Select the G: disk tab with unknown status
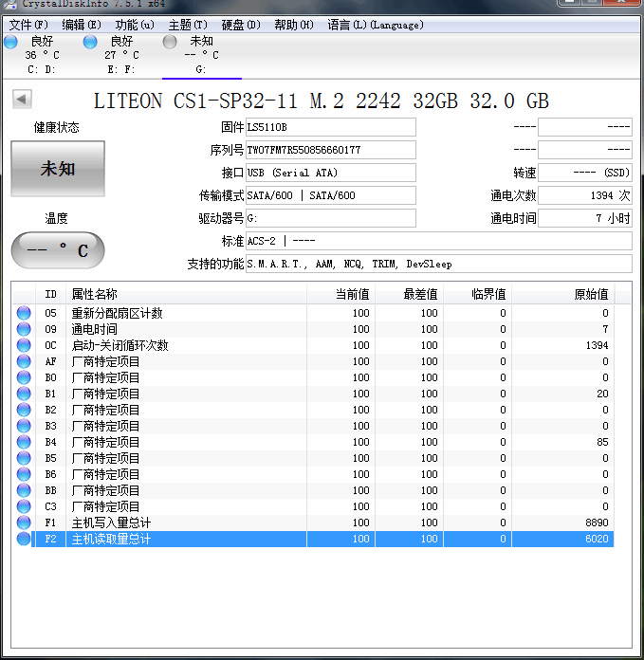Image resolution: width=644 pixels, height=660 pixels. [x=202, y=55]
